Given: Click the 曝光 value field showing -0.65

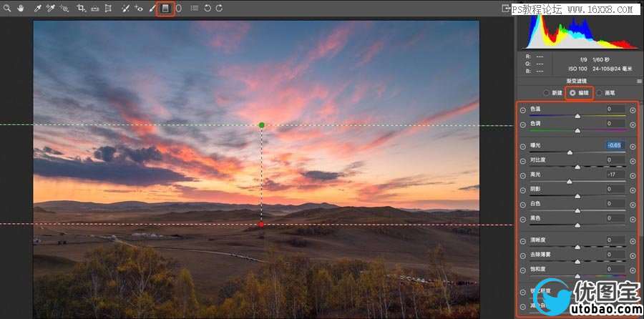Looking at the screenshot, I should (x=616, y=145).
